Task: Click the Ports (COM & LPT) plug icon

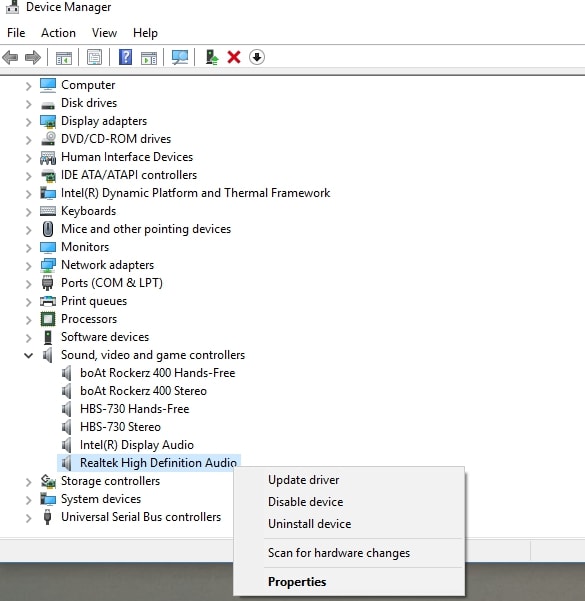Action: (x=48, y=283)
